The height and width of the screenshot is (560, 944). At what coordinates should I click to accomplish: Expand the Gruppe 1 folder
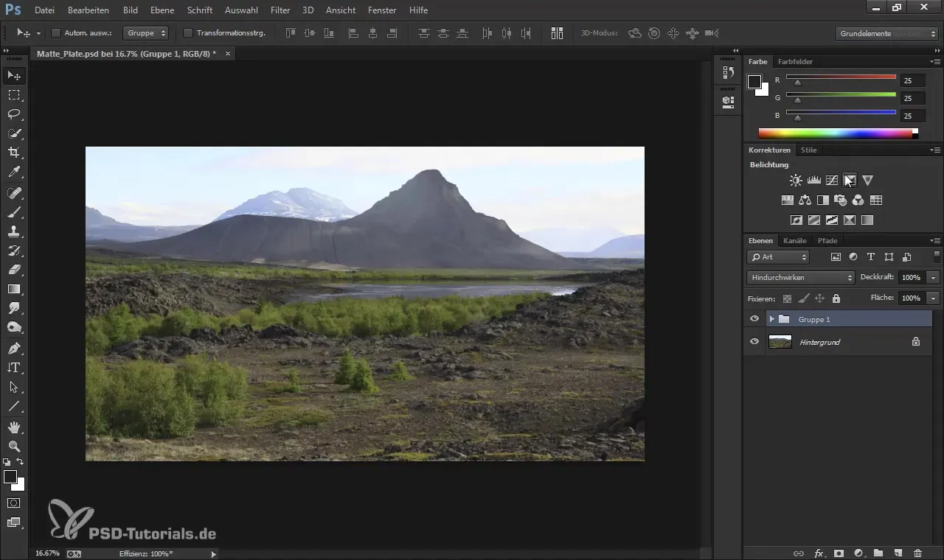point(771,319)
